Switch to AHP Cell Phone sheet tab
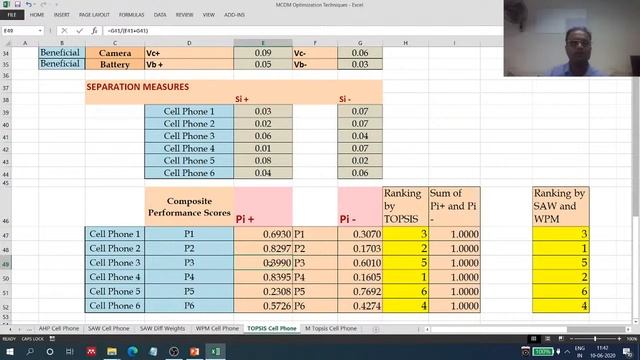The height and width of the screenshot is (360, 640). click(x=59, y=328)
